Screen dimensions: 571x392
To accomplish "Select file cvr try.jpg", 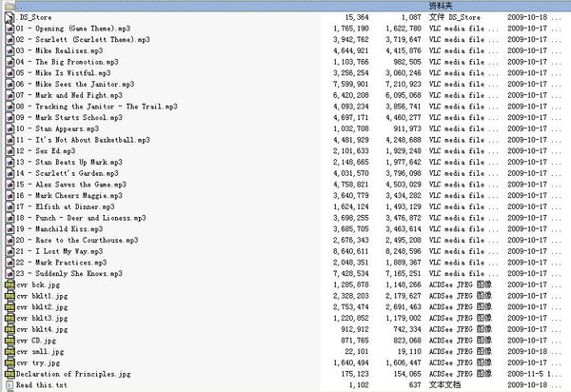I will tap(38, 363).
